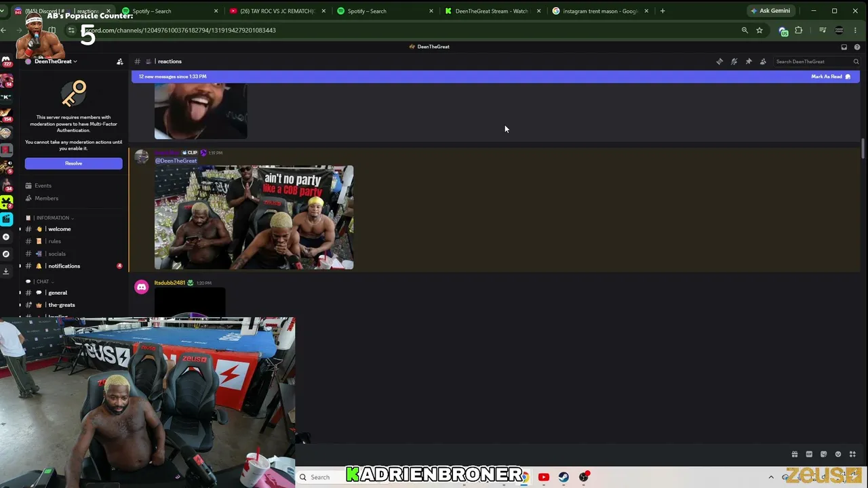Click the Itsdubb2481 username
868x488 pixels.
tap(170, 283)
